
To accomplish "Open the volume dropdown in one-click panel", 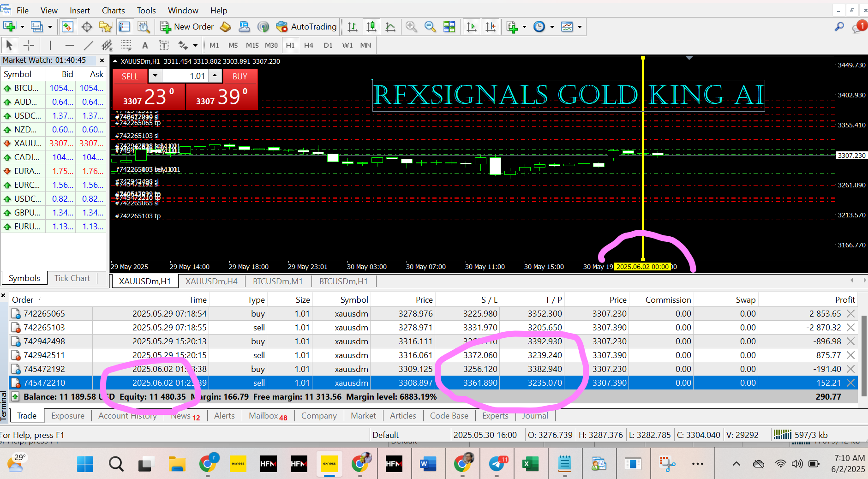I will click(155, 76).
